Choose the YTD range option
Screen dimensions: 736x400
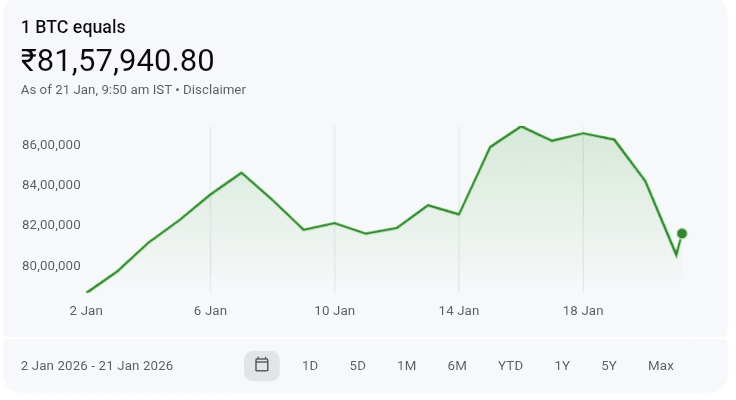click(x=510, y=365)
